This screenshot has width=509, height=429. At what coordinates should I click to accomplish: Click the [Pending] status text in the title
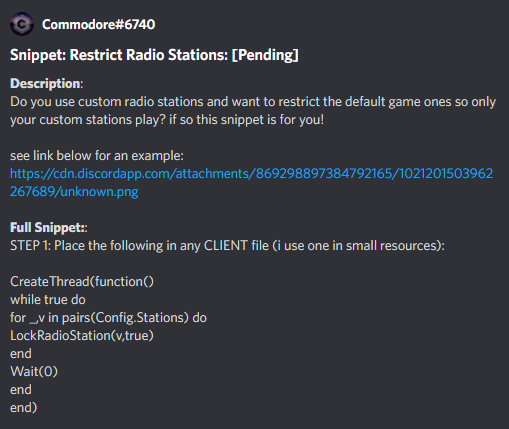coord(265,55)
